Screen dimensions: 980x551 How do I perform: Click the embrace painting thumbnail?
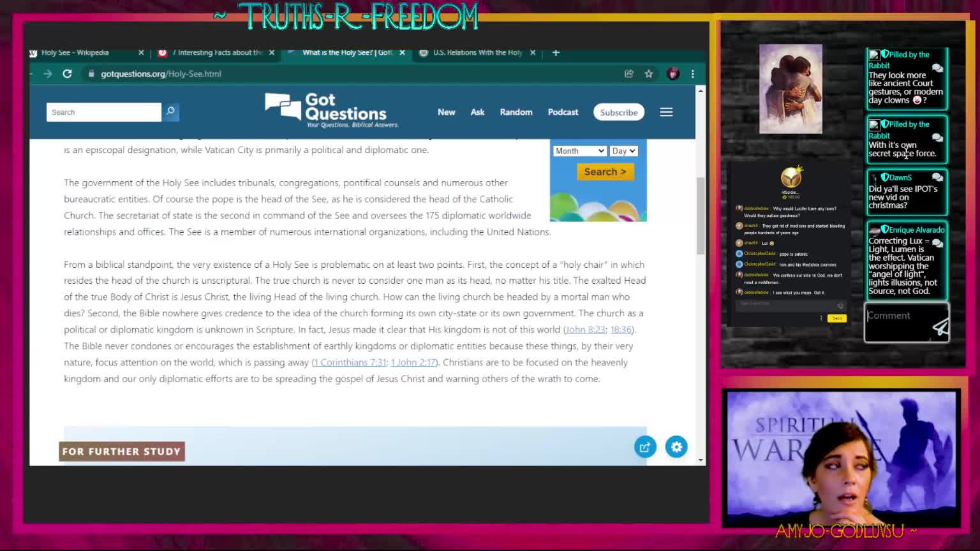click(x=791, y=89)
